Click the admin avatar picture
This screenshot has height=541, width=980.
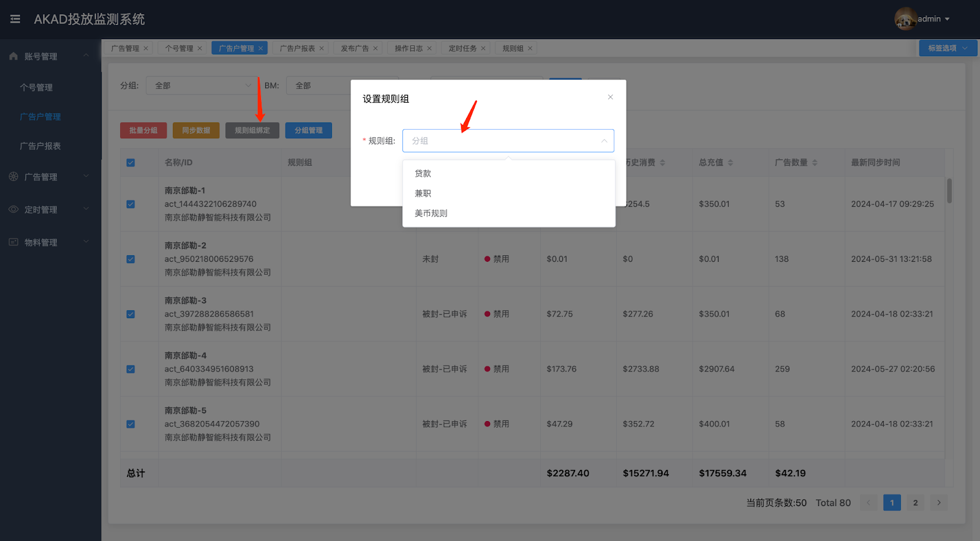[905, 19]
